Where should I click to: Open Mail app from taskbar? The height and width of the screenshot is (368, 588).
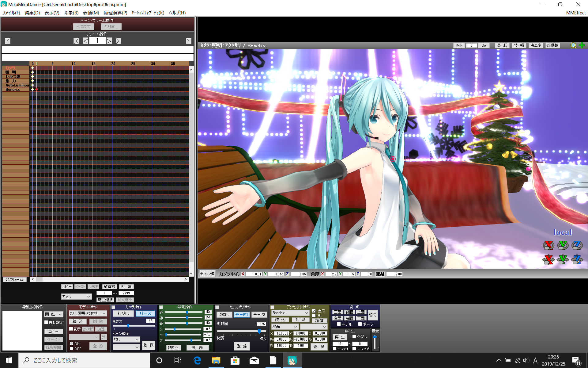[254, 360]
